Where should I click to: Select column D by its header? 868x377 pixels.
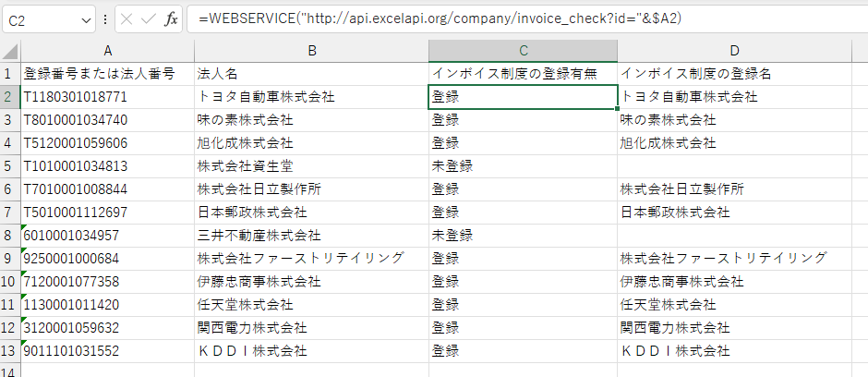733,51
